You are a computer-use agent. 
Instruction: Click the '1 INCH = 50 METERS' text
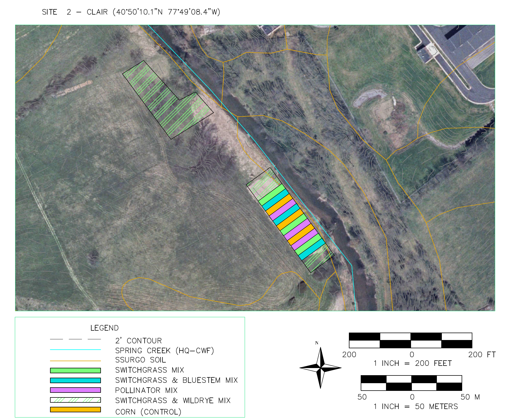tap(416, 407)
